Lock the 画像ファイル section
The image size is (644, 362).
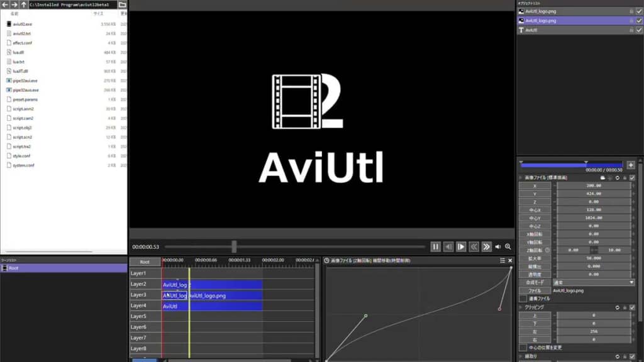pyautogui.click(x=625, y=178)
